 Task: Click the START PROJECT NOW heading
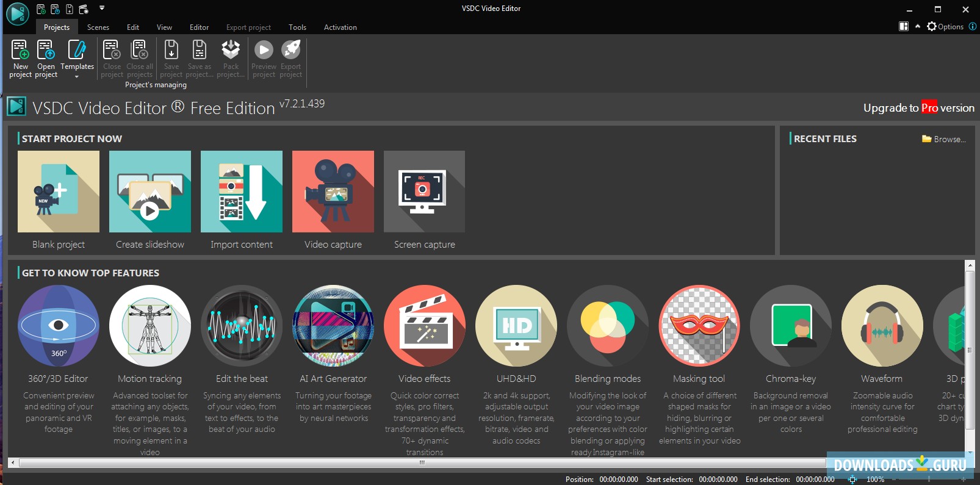72,138
